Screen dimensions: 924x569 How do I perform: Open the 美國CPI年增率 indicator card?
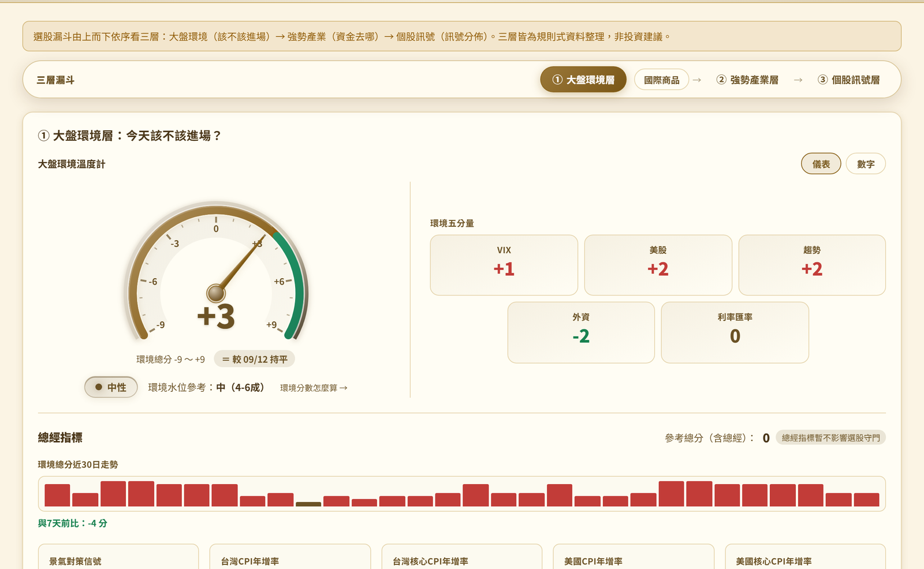pyautogui.click(x=634, y=557)
